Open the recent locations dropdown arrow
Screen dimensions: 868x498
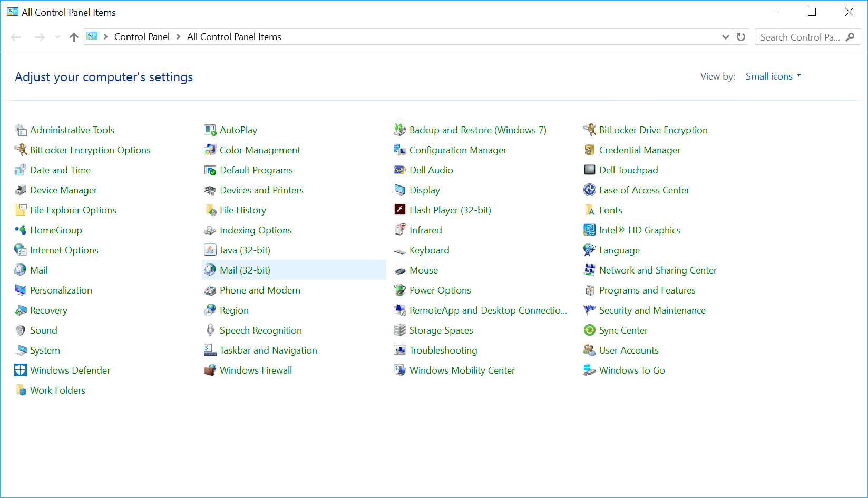pos(57,37)
